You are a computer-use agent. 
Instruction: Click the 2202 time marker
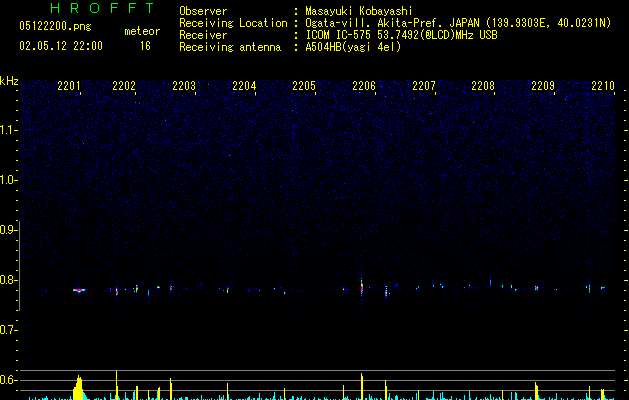tap(124, 86)
